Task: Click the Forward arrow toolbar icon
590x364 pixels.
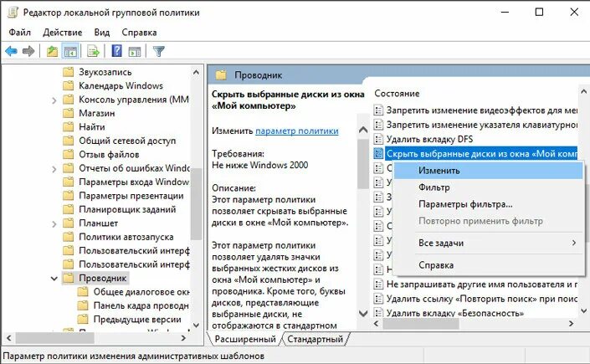Action: click(x=28, y=51)
